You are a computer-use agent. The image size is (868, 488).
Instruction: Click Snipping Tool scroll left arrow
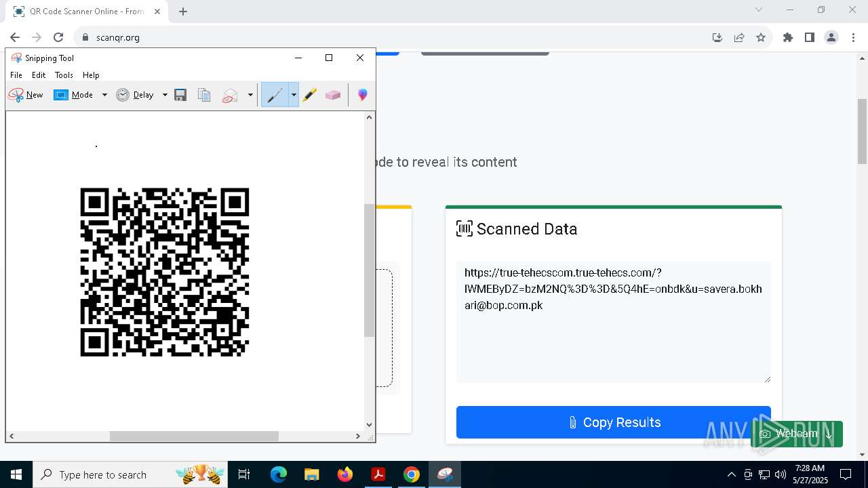[11, 436]
